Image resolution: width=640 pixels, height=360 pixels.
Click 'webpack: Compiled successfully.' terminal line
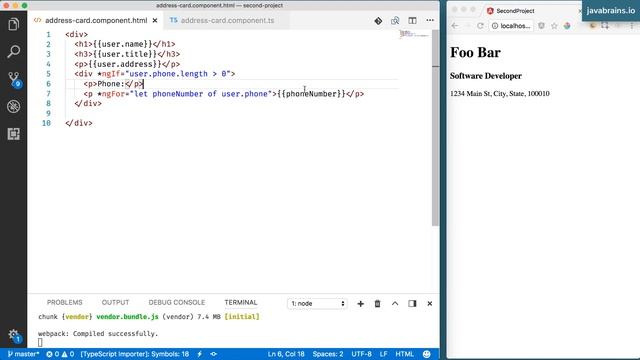tap(98, 333)
